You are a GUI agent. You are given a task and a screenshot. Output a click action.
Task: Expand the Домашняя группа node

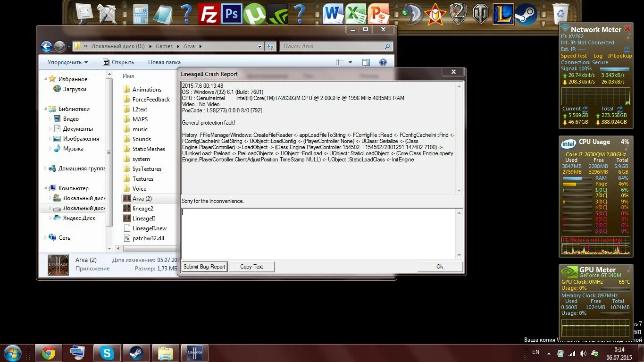point(45,168)
